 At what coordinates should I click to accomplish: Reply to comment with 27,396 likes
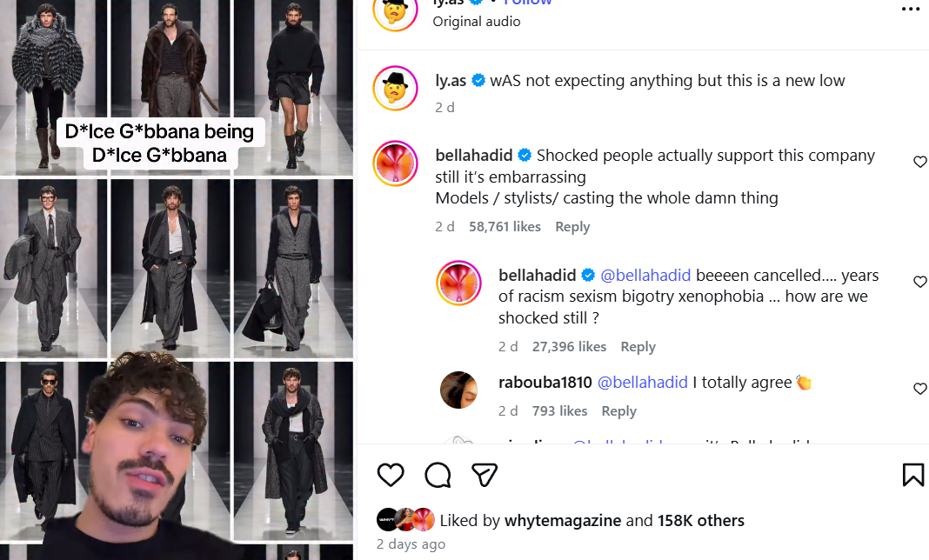tap(638, 347)
